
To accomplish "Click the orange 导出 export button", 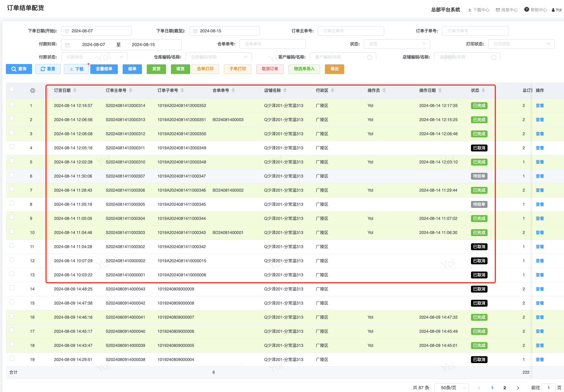I will [x=334, y=69].
